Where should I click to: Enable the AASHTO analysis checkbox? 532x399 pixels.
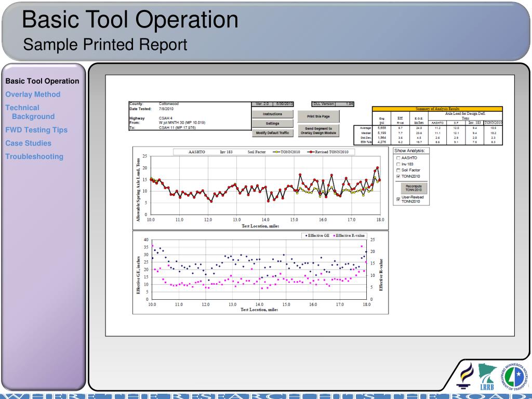click(x=398, y=158)
